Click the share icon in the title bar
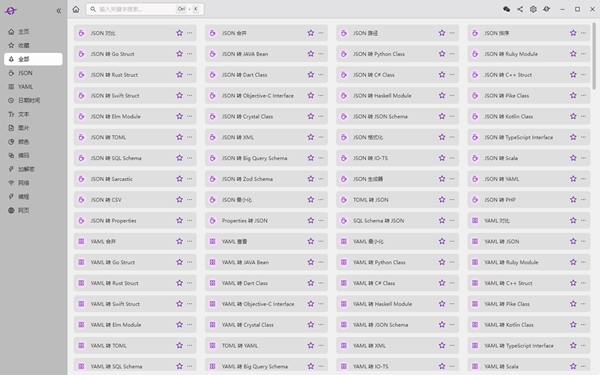The image size is (600, 375). click(520, 9)
